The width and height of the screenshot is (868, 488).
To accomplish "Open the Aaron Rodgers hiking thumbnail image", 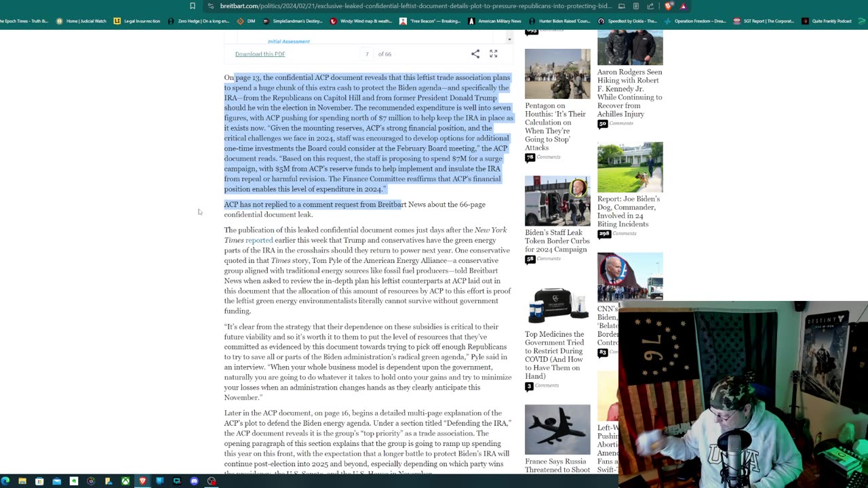I will tap(630, 47).
